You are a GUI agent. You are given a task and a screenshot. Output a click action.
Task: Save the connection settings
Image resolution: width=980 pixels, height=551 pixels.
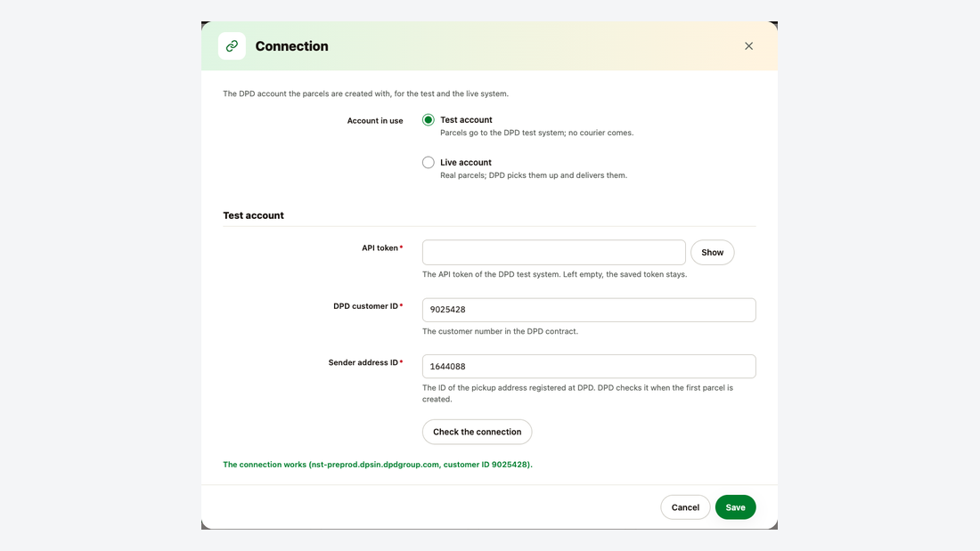[x=736, y=507]
